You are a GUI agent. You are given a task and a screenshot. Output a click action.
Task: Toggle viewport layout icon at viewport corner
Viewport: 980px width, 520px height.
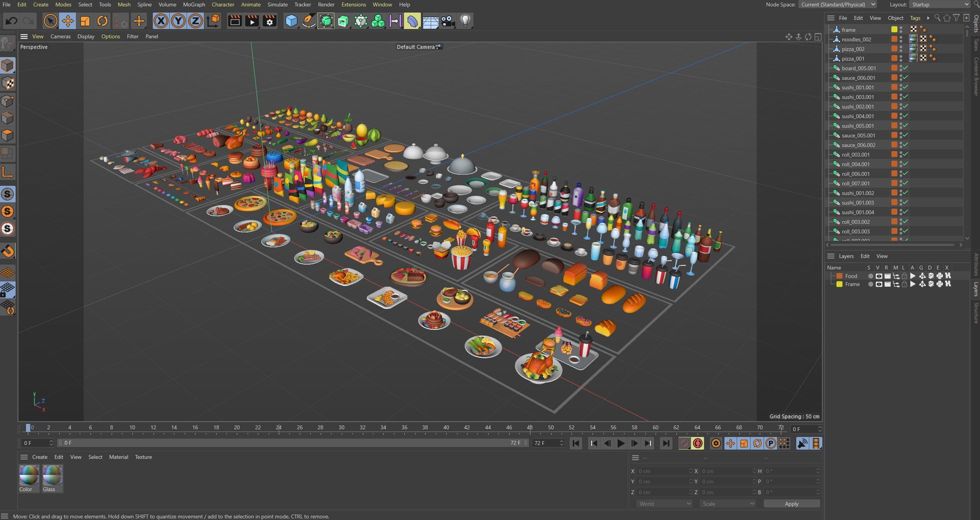point(818,37)
